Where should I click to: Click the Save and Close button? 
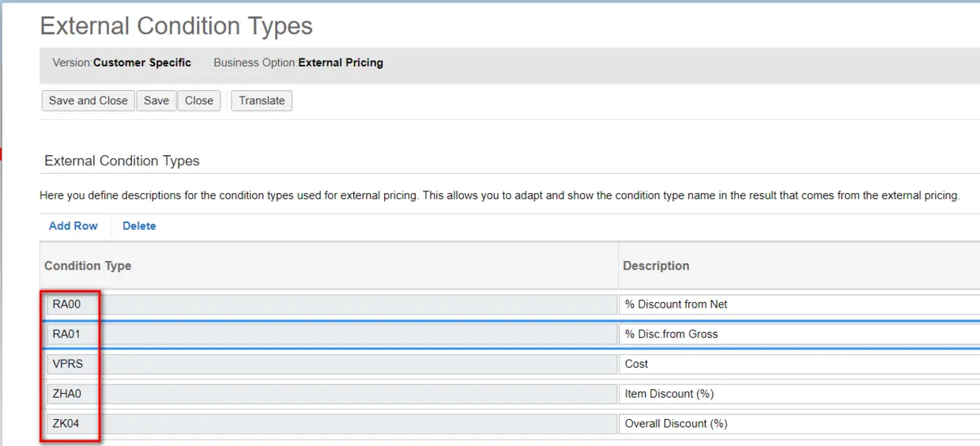[x=88, y=100]
